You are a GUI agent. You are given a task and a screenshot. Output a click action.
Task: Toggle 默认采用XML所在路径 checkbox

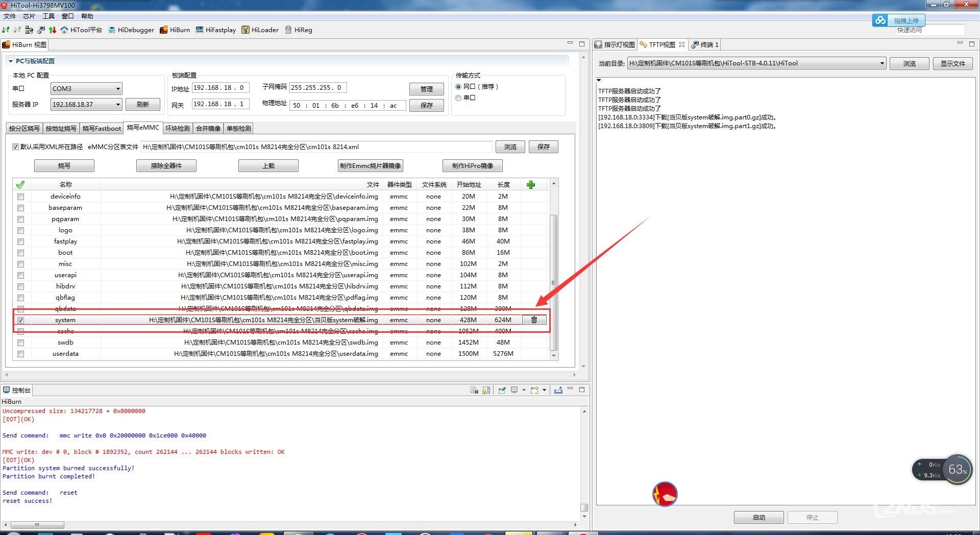tap(15, 147)
